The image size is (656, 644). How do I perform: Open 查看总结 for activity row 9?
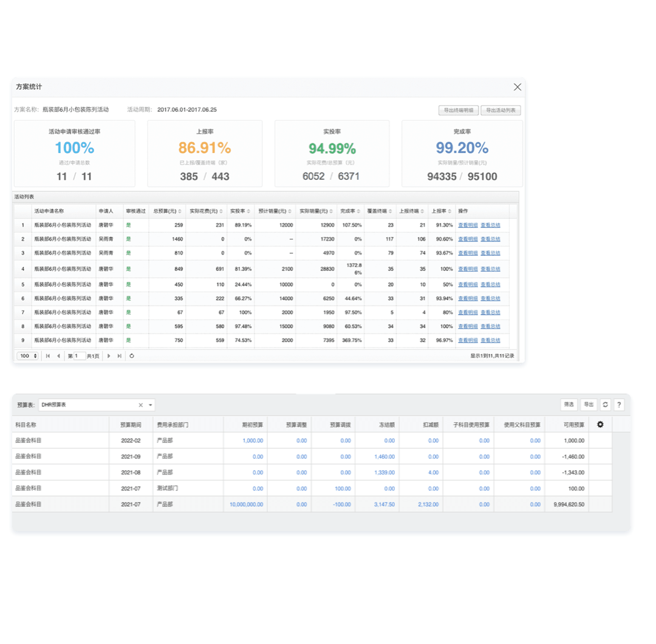tap(490, 340)
